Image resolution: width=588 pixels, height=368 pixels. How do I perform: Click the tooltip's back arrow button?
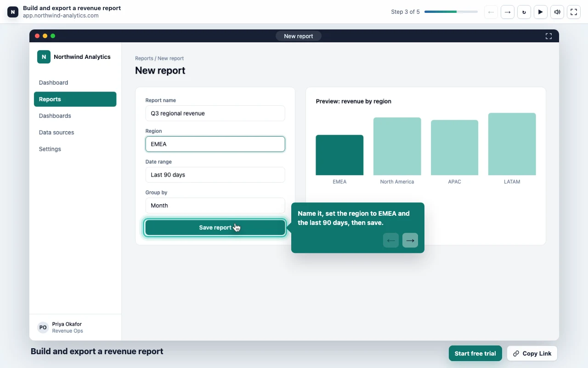tap(391, 240)
